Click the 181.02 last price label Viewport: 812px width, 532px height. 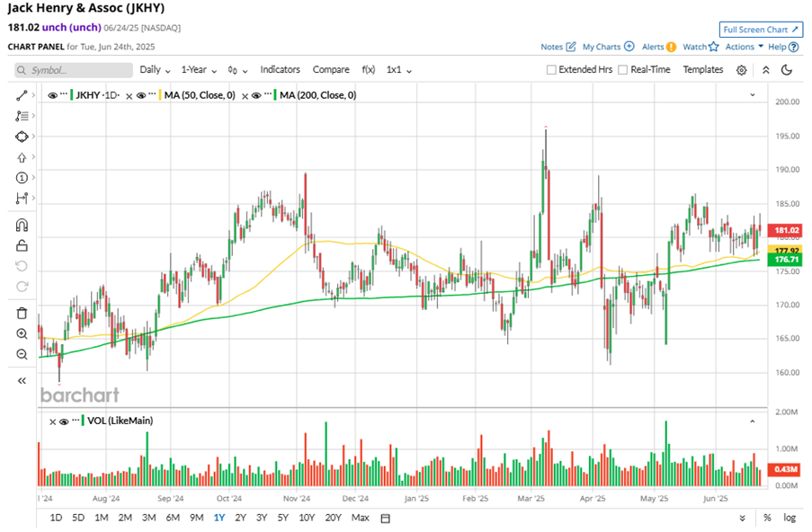786,230
